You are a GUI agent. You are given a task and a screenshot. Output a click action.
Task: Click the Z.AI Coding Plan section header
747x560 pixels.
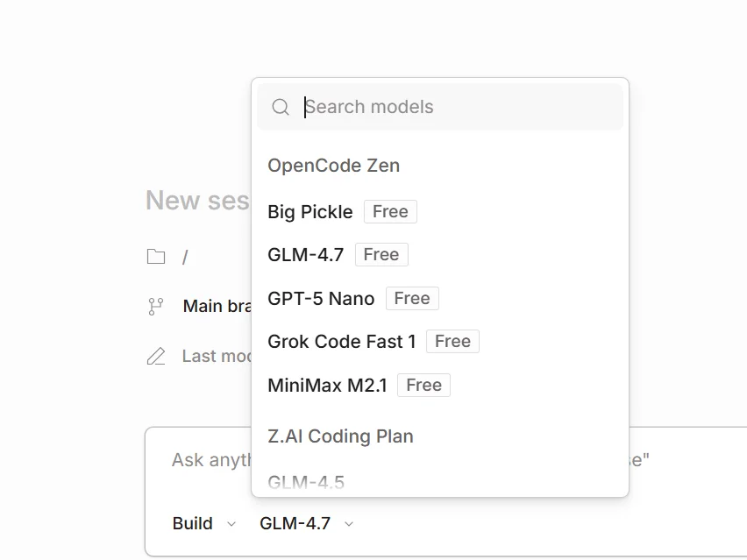(x=340, y=436)
